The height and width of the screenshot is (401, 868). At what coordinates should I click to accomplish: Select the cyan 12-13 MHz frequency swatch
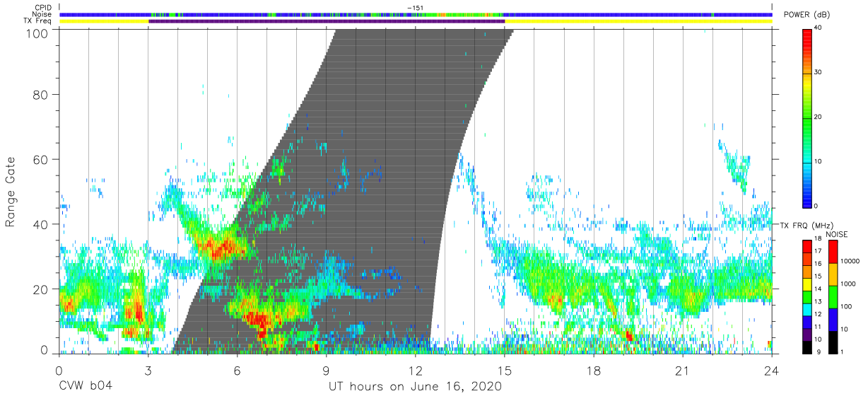tap(807, 309)
